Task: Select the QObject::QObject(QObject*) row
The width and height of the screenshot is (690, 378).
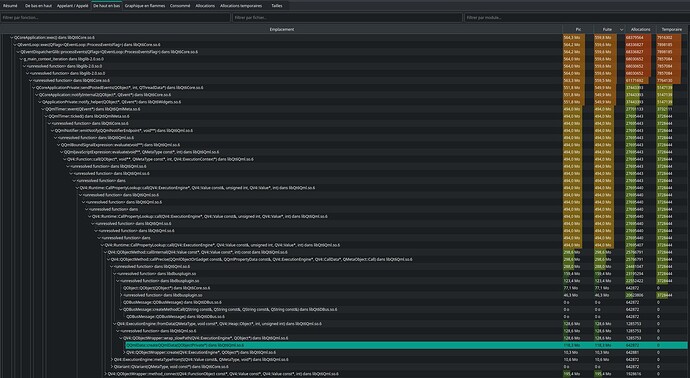Action: tap(166, 288)
